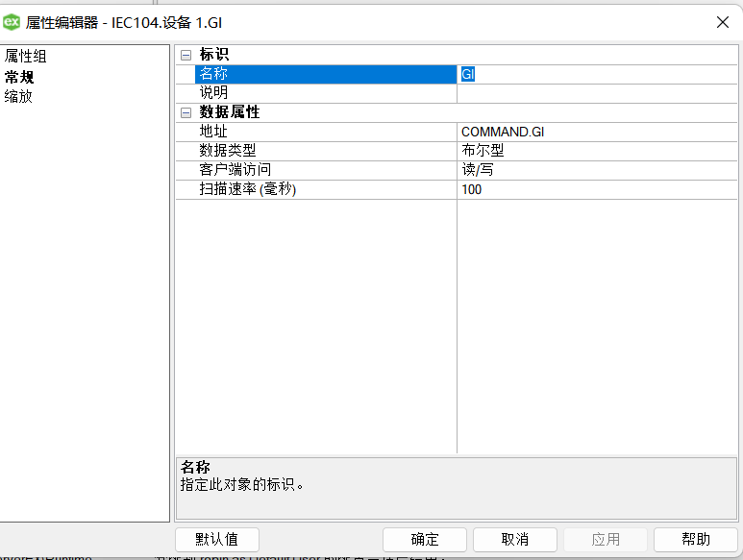Click the 应用 button
This screenshot has width=743, height=560.
point(605,539)
